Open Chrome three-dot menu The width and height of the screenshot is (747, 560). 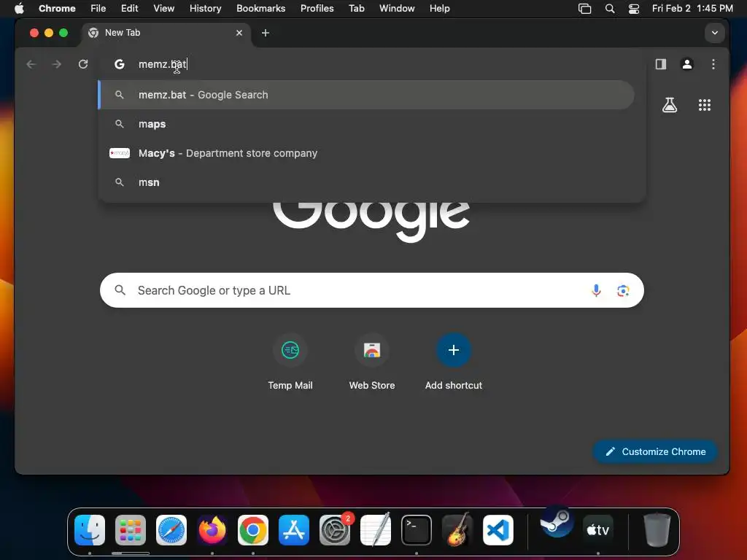pyautogui.click(x=713, y=64)
